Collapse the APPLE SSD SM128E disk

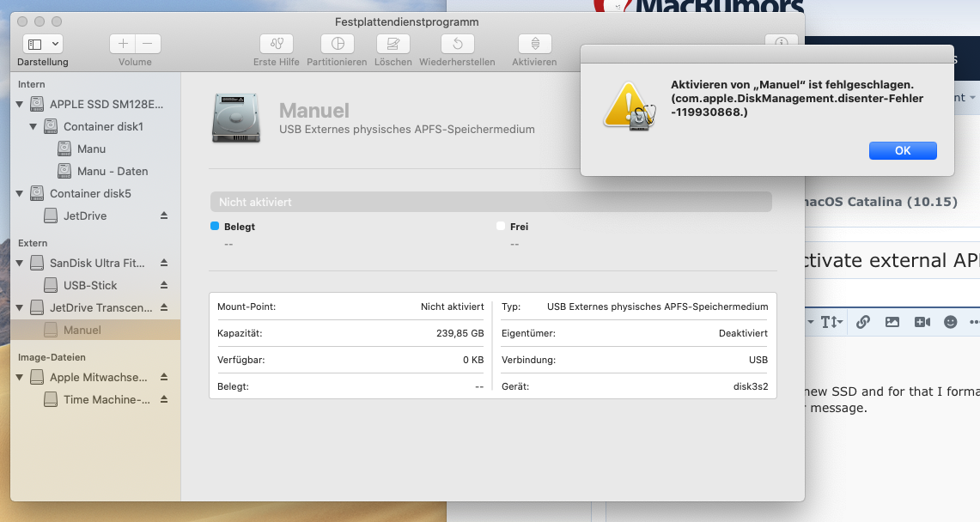pos(20,104)
